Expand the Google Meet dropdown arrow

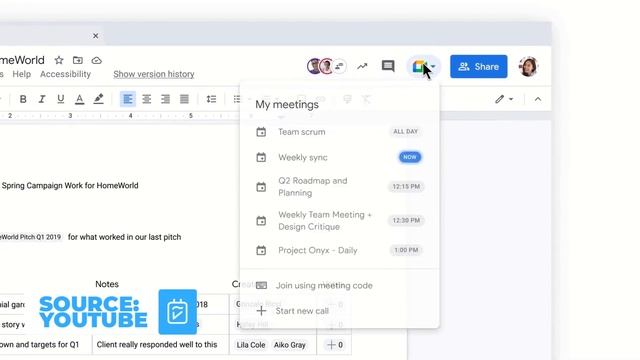[433, 67]
